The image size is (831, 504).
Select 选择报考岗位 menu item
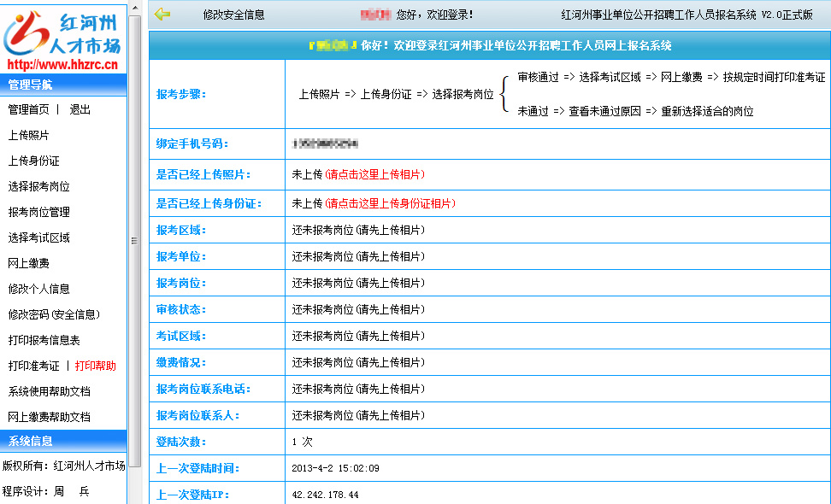38,186
